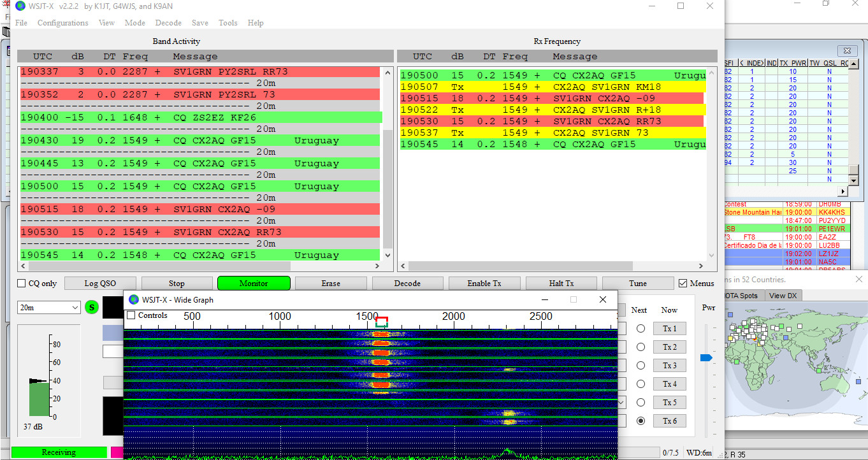The height and width of the screenshot is (460, 868).
Task: Click the Enable Tx button
Action: point(484,284)
